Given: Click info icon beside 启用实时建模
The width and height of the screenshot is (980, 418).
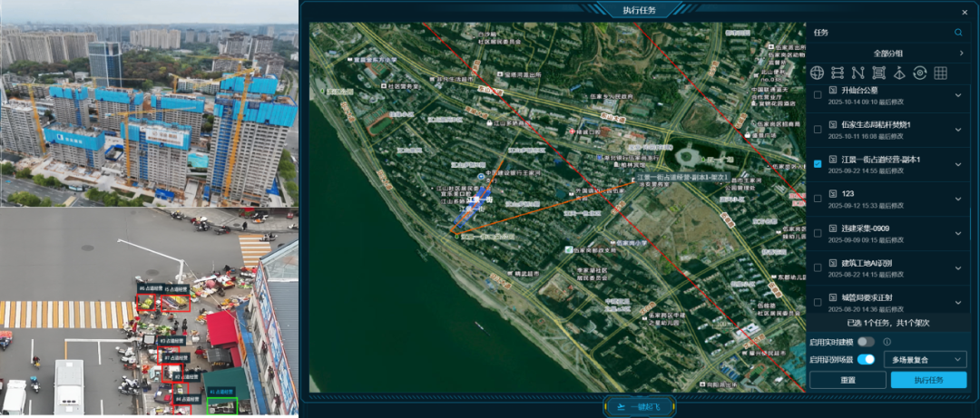Looking at the screenshot, I should pyautogui.click(x=887, y=342).
